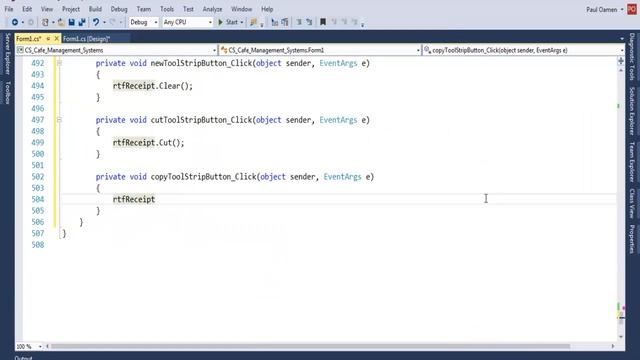The width and height of the screenshot is (640, 360).
Task: Click the Navigate Forward arrow icon
Action: click(x=31, y=22)
